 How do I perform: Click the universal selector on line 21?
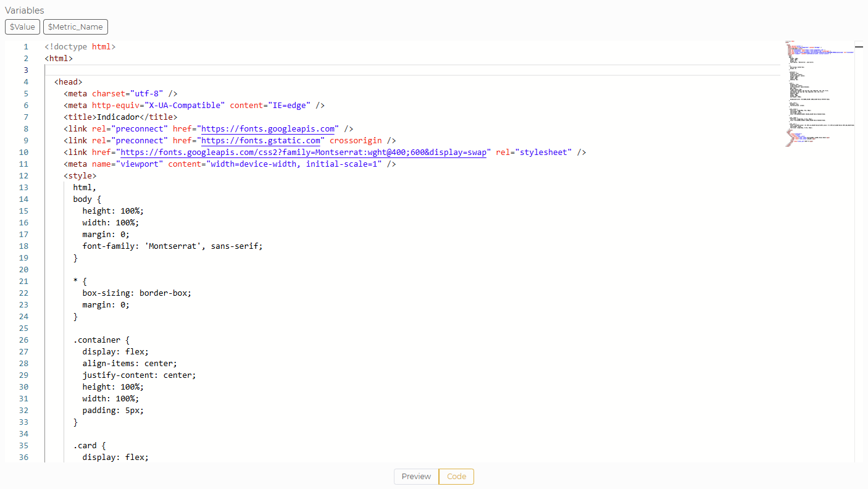[75, 281]
